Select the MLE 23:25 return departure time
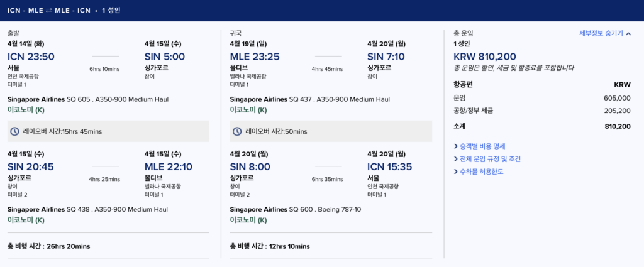Viewport: 644px width, 267px height. pyautogui.click(x=255, y=57)
